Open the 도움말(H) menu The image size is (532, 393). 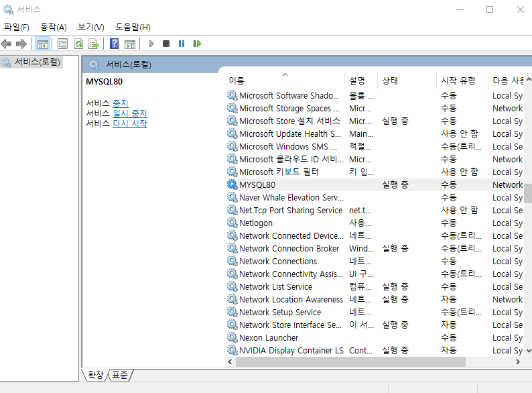click(133, 27)
